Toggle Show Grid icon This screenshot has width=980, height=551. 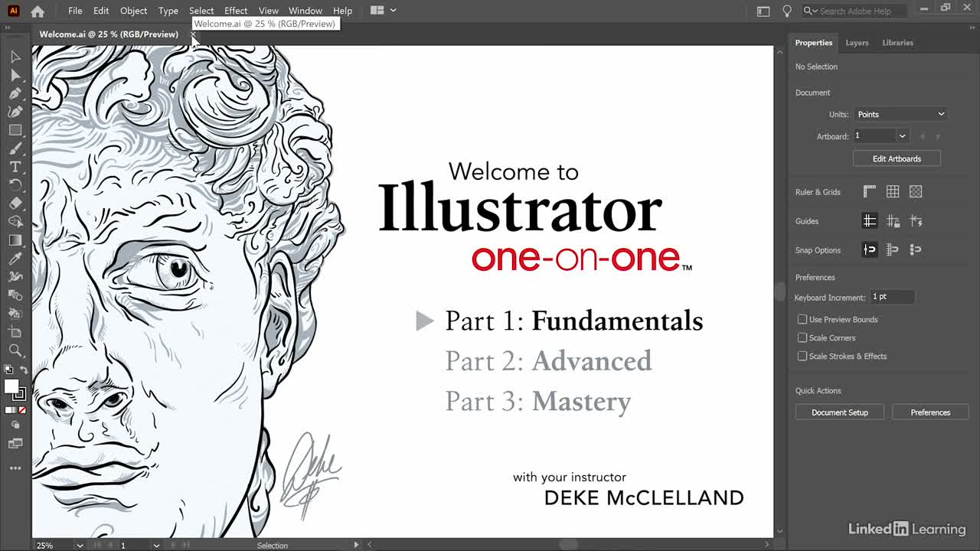893,192
